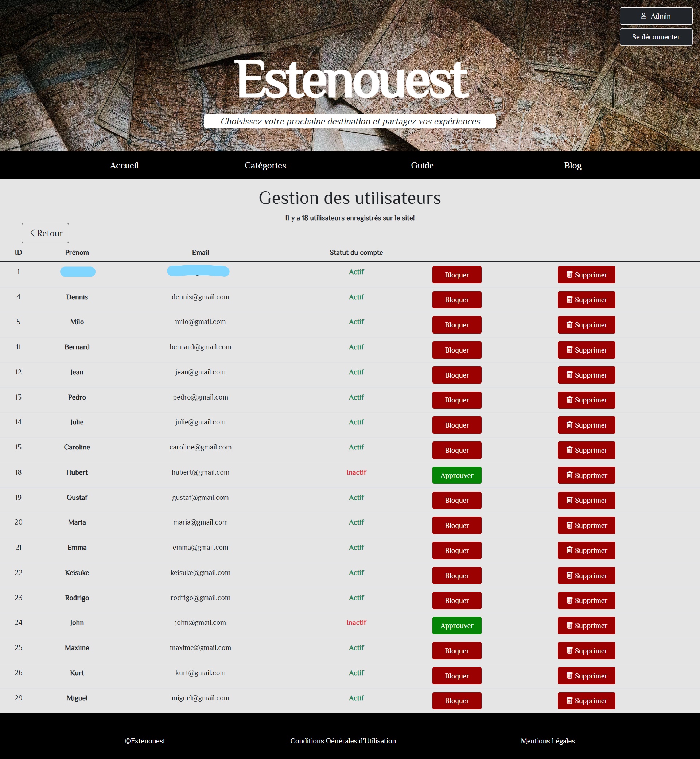The width and height of the screenshot is (700, 759).
Task: Click Retour back chevron arrow
Action: pos(32,233)
